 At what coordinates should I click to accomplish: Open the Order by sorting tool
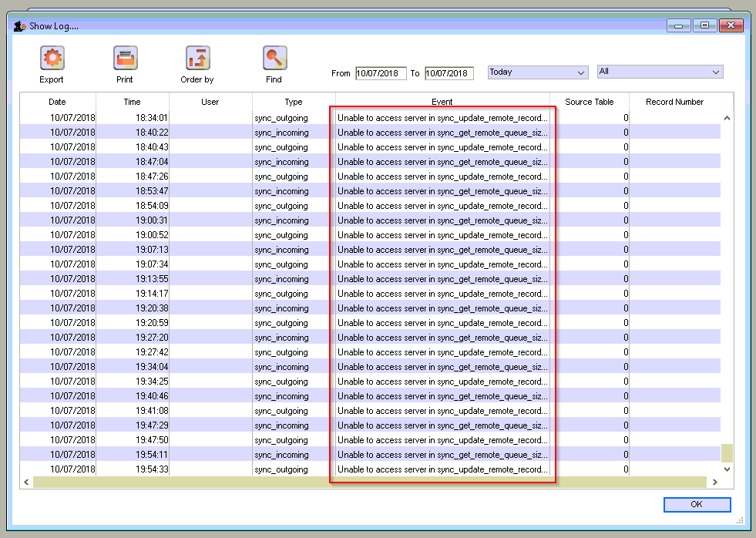click(197, 59)
